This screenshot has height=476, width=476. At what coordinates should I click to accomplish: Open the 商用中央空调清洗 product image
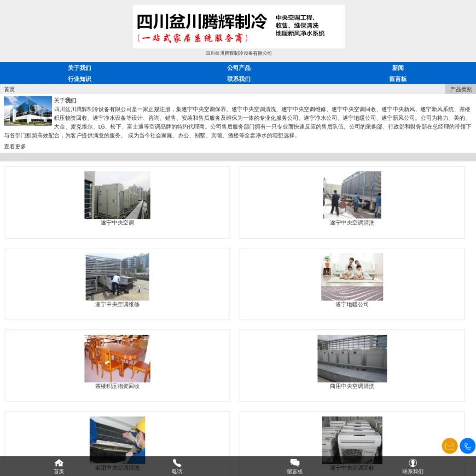coord(352,358)
